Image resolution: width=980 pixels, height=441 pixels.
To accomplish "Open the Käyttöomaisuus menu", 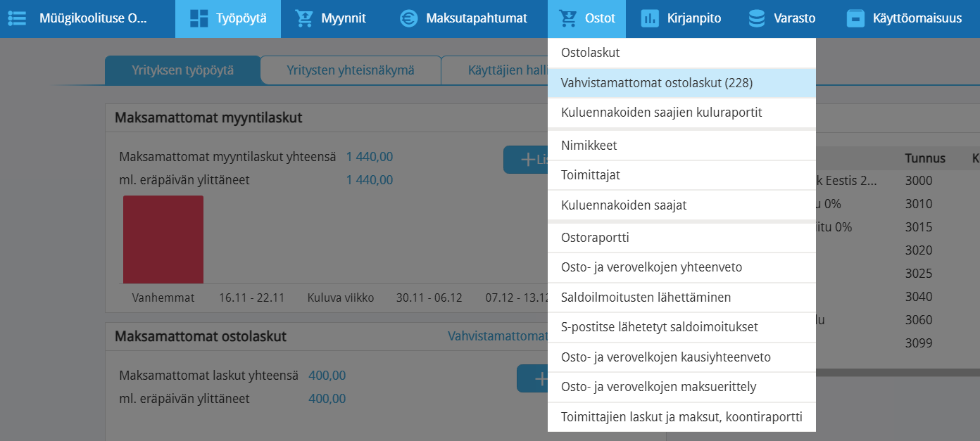I will (905, 18).
